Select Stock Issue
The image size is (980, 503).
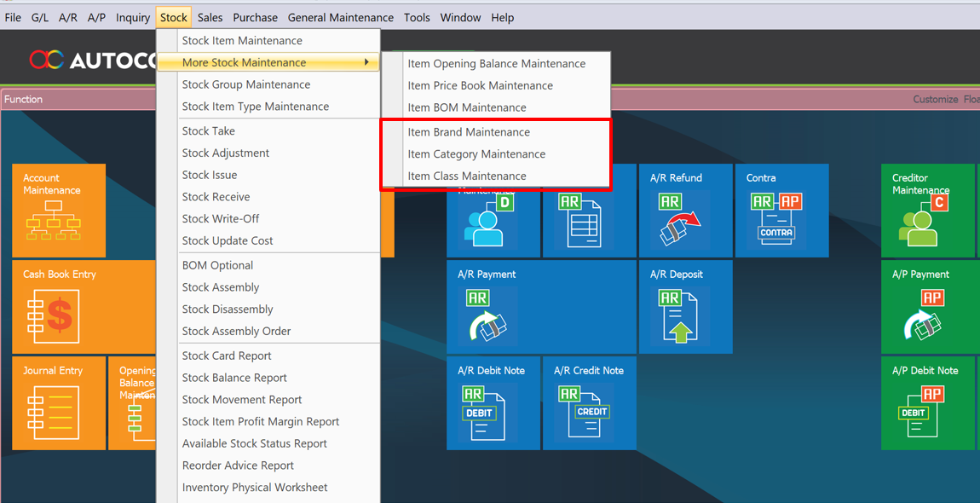(268, 175)
